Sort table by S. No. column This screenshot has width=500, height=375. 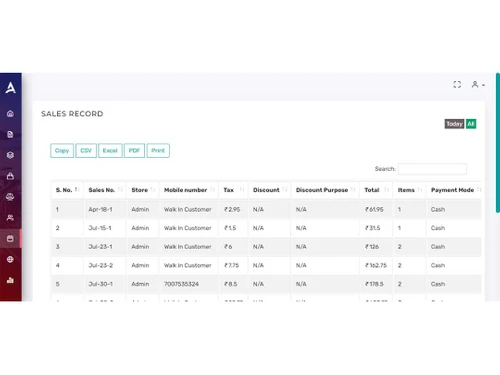(x=67, y=190)
